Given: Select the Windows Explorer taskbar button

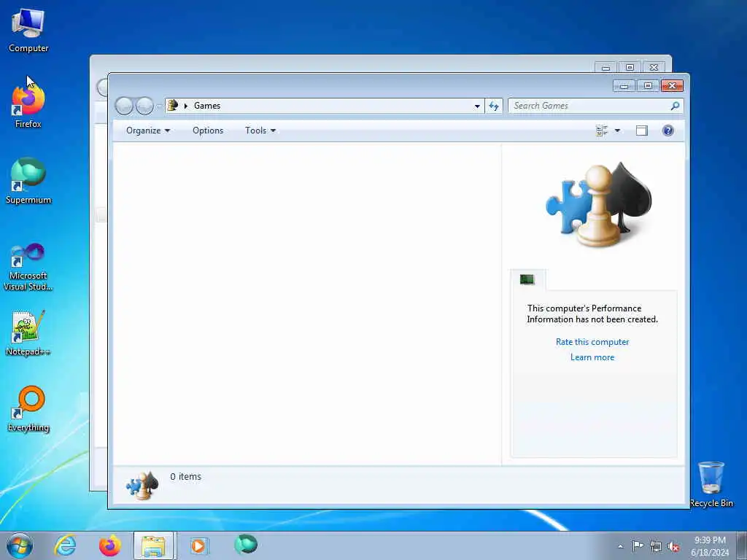Looking at the screenshot, I should [155, 545].
